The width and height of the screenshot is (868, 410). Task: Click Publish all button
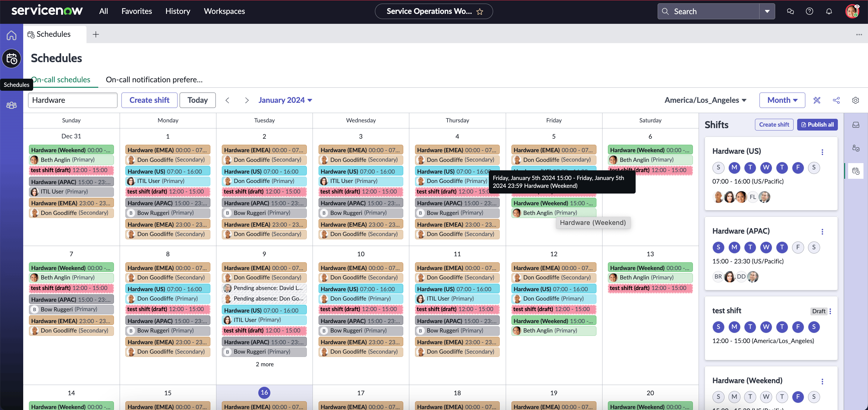click(x=817, y=125)
